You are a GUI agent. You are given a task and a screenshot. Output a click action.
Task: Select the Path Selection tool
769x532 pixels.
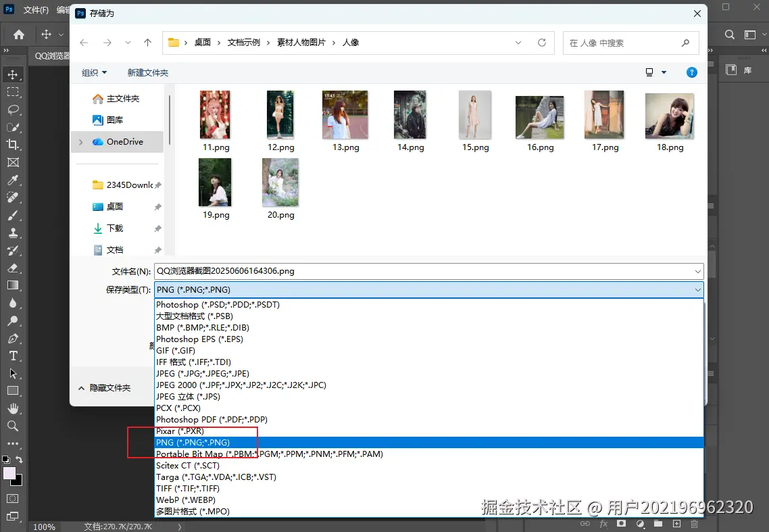(x=13, y=373)
